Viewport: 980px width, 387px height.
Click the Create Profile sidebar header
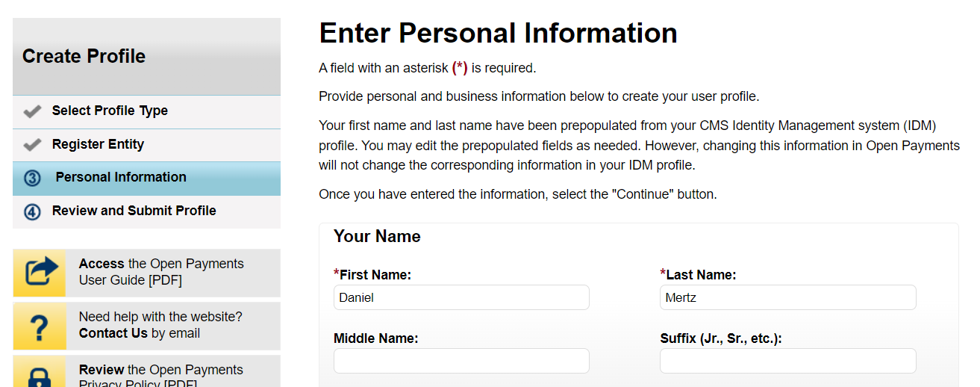84,57
